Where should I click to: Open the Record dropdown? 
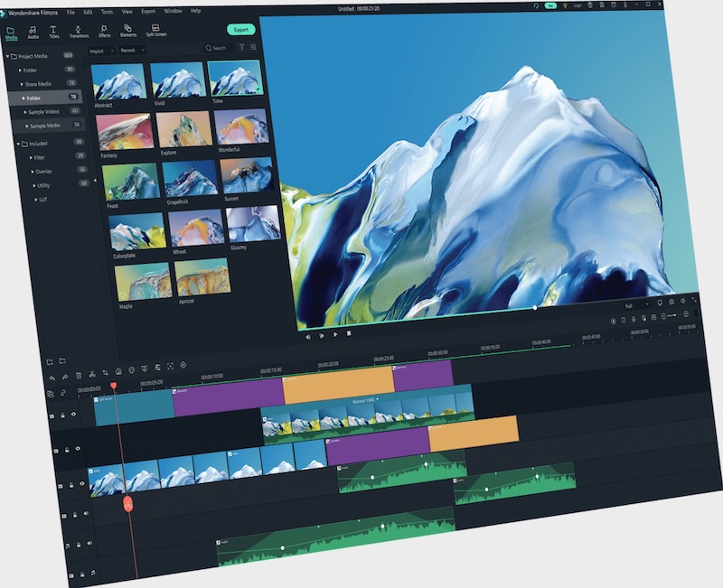coord(132,50)
